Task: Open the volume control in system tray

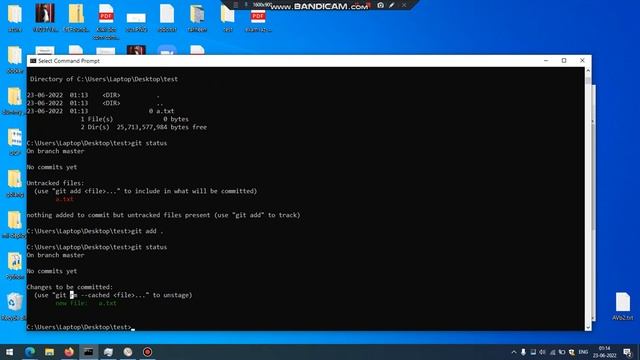Action: [x=542, y=352]
